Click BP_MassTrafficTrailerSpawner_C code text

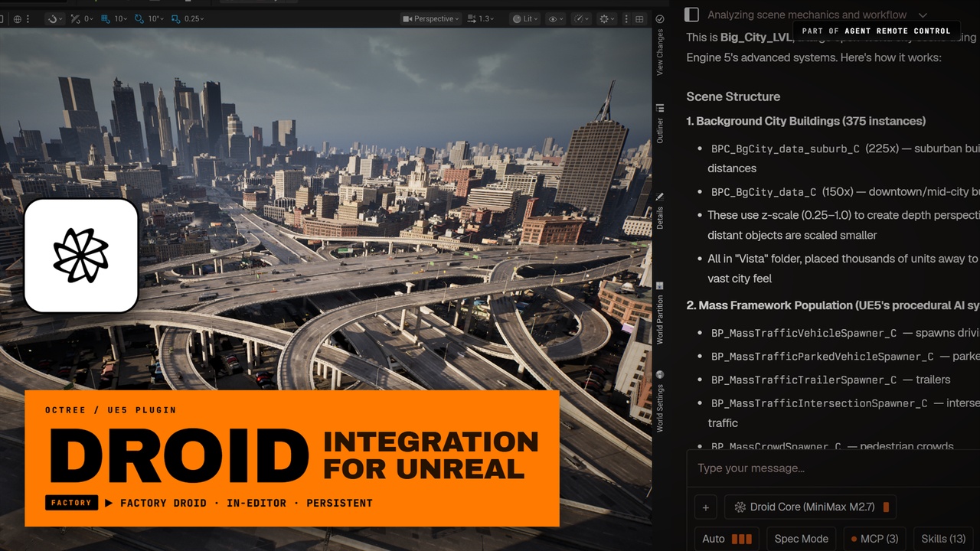coord(804,380)
